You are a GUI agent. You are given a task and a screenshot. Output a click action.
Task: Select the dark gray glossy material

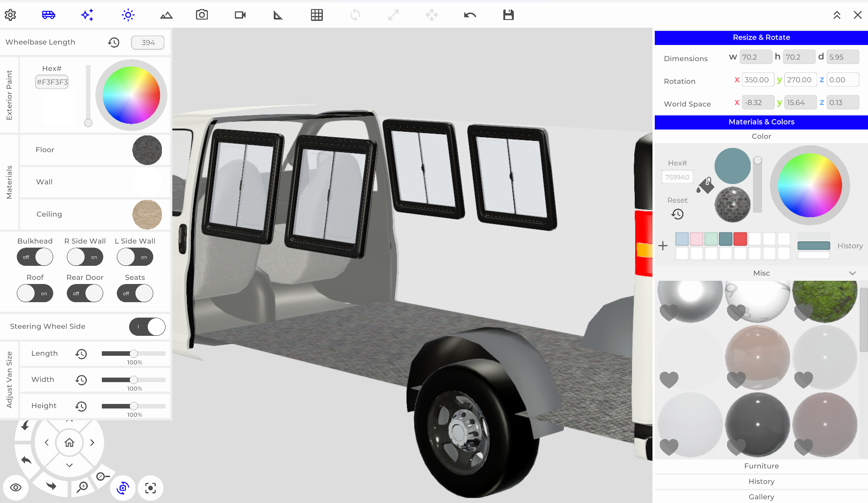coord(758,425)
